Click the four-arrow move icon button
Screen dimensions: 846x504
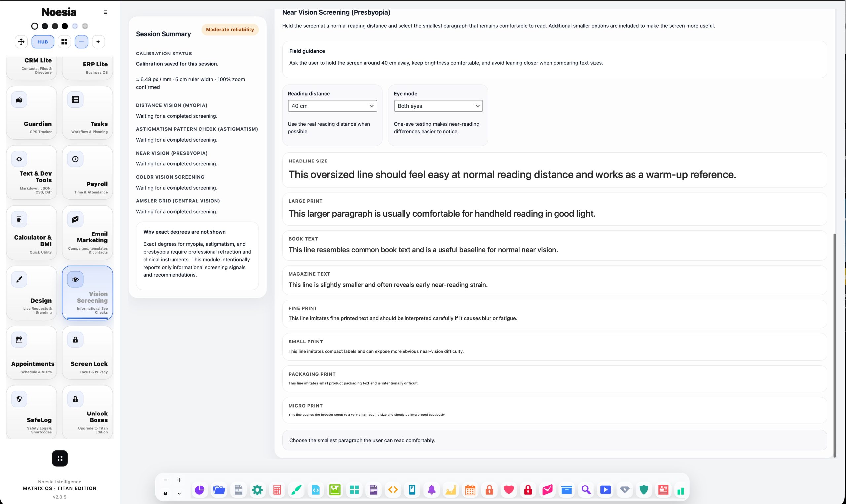click(21, 42)
